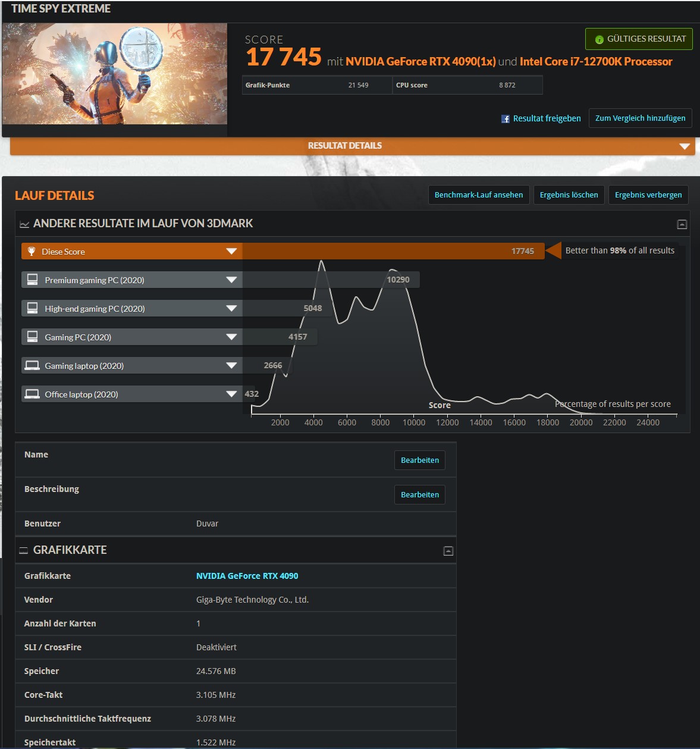Click the 2666 Gaming laptop score value

273,365
